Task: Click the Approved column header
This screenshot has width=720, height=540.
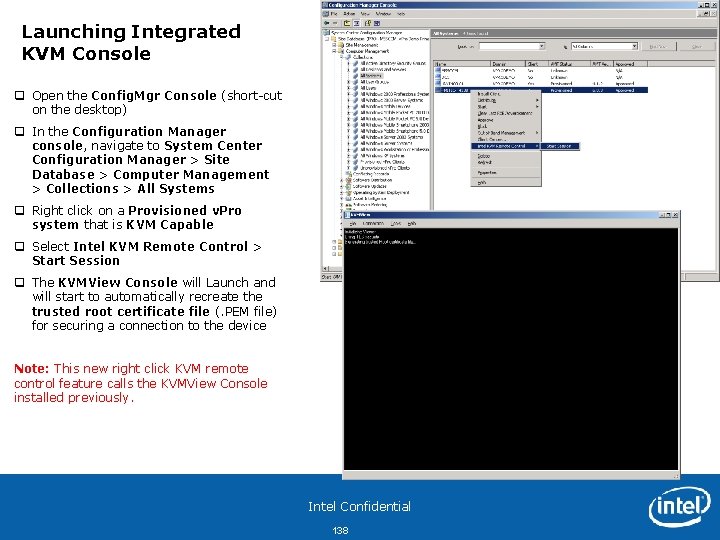Action: pyautogui.click(x=631, y=64)
